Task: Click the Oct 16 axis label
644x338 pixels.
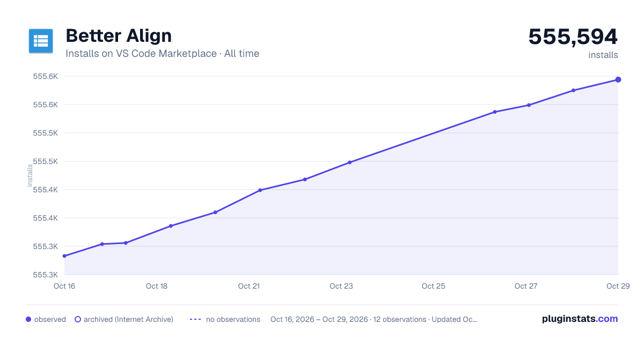Action: click(x=64, y=286)
